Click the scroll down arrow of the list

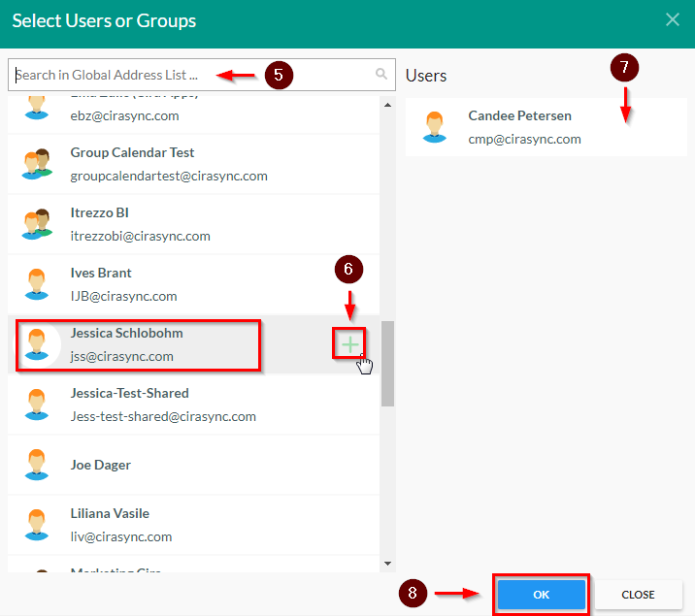coord(388,563)
